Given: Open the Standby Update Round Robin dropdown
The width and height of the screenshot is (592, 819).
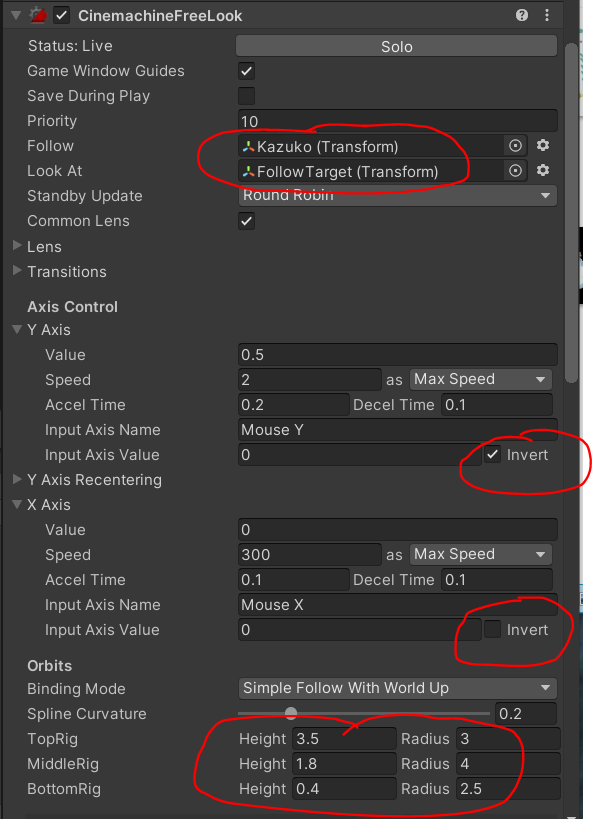Looking at the screenshot, I should (398, 196).
